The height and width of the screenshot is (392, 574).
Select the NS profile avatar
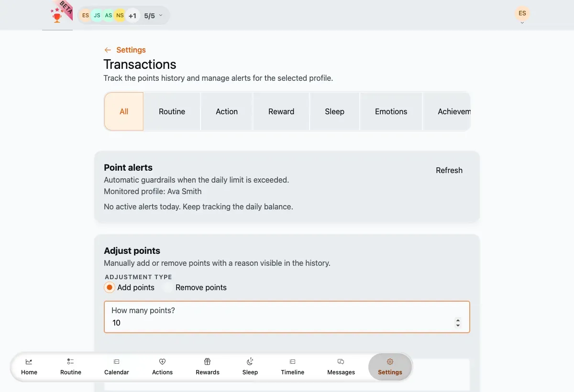[120, 16]
